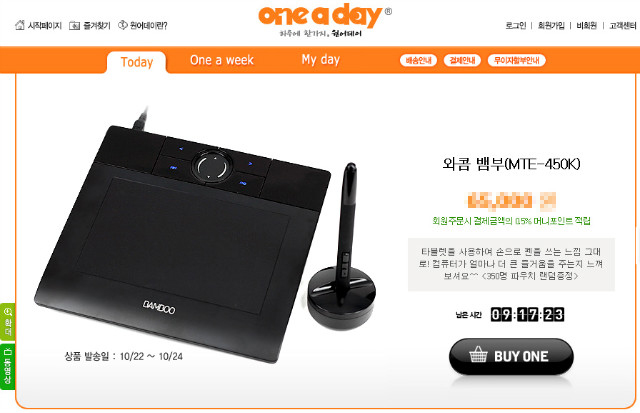Click the 로그인 link

[x=516, y=26]
